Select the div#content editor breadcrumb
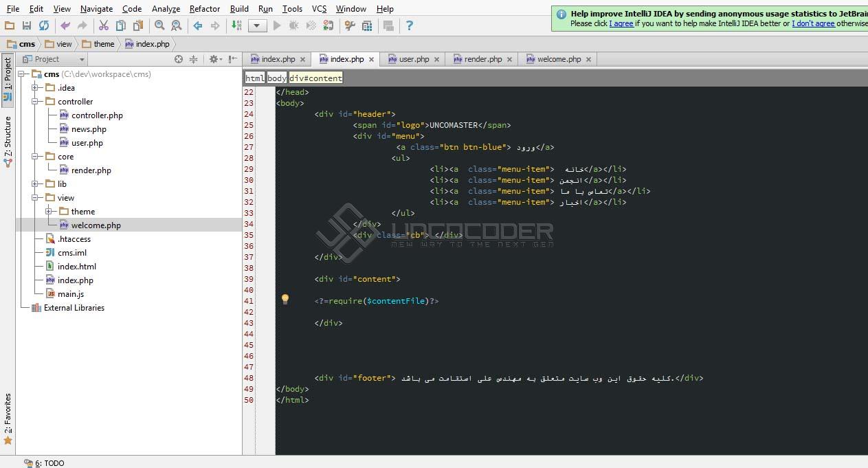 tap(315, 78)
